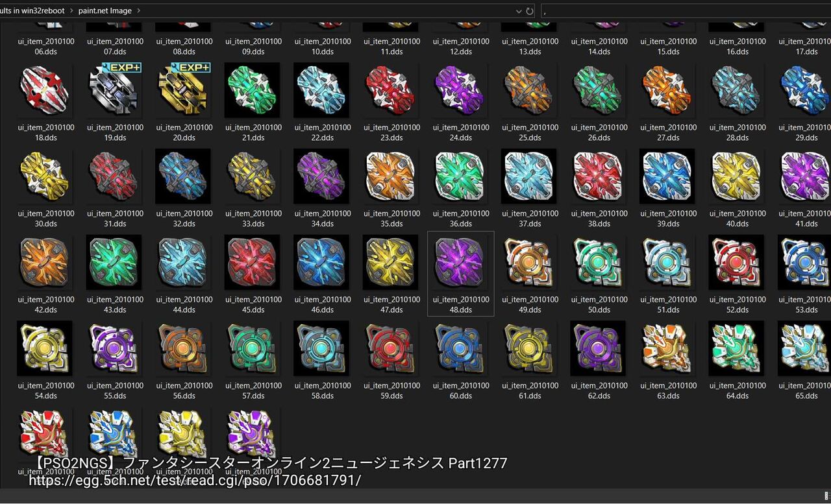Click the red-white capsule ui_item_201010018.dds icon
831x504 pixels.
[45, 90]
